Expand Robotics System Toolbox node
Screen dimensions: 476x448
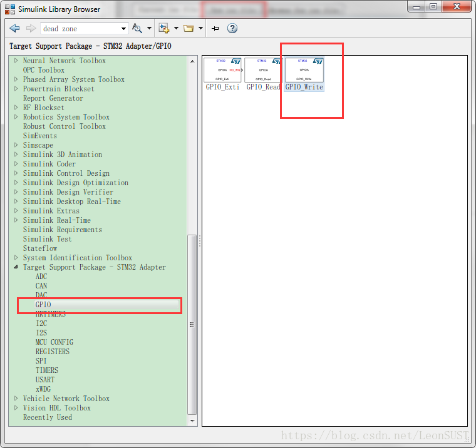16,117
